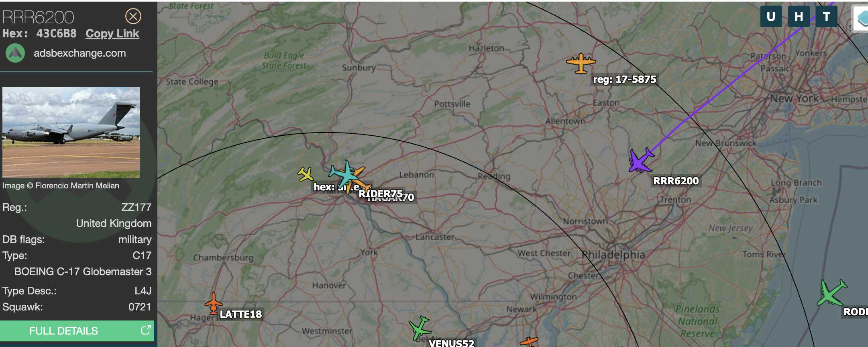The height and width of the screenshot is (347, 868).
Task: Click the RRR6200 callsign map label
Action: (x=676, y=181)
